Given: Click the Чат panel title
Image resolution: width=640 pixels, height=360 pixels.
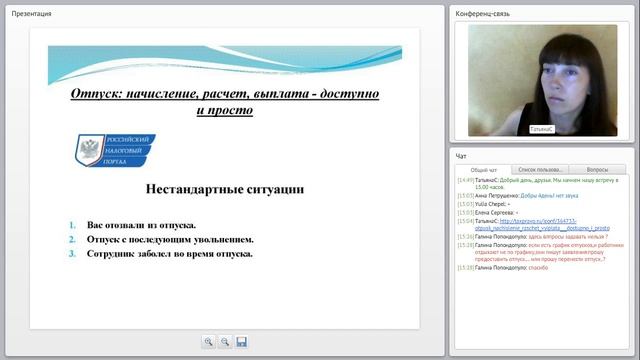Looking at the screenshot, I should point(461,156).
